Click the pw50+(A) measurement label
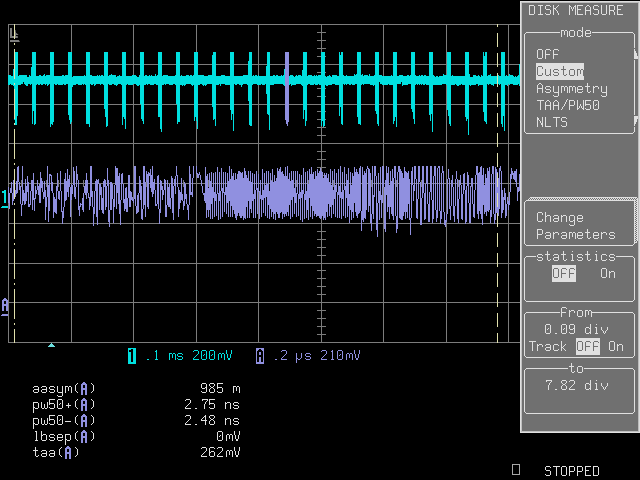This screenshot has height=480, width=640. pyautogui.click(x=64, y=404)
